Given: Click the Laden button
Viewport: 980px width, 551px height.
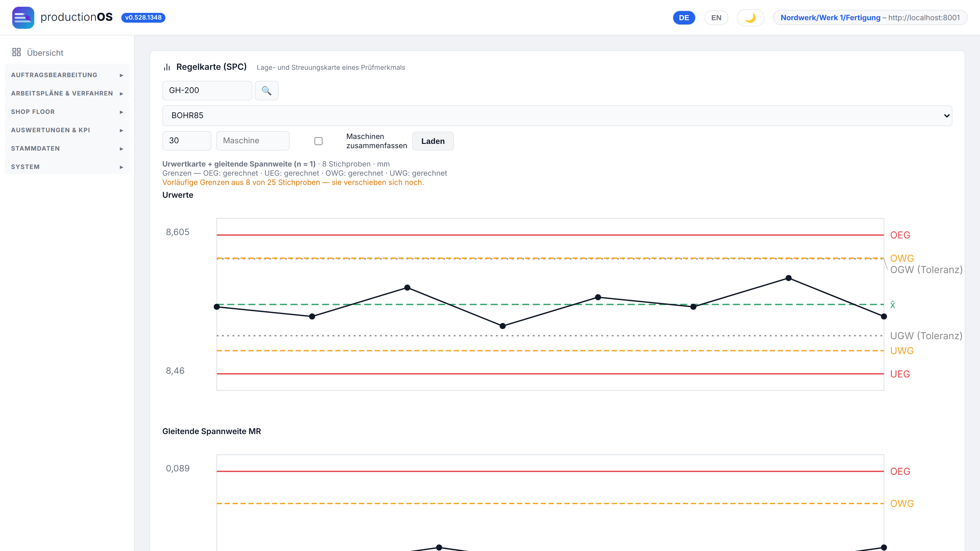Looking at the screenshot, I should (x=432, y=141).
